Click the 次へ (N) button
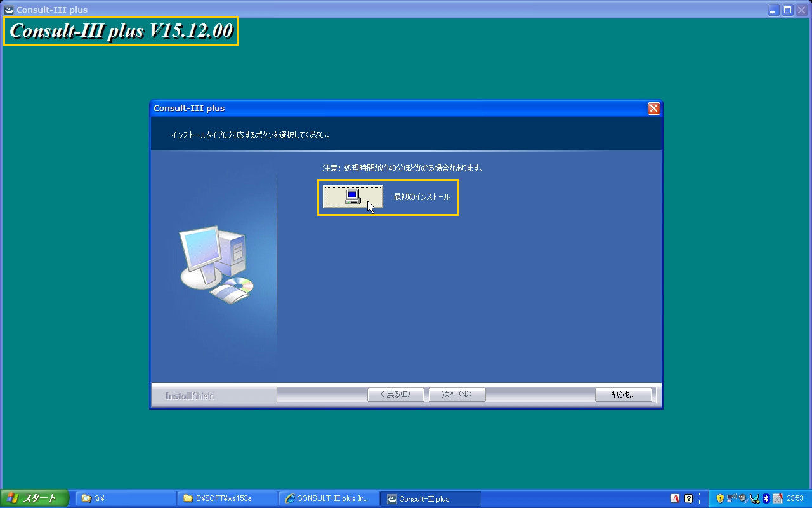812x508 pixels. pyautogui.click(x=457, y=394)
